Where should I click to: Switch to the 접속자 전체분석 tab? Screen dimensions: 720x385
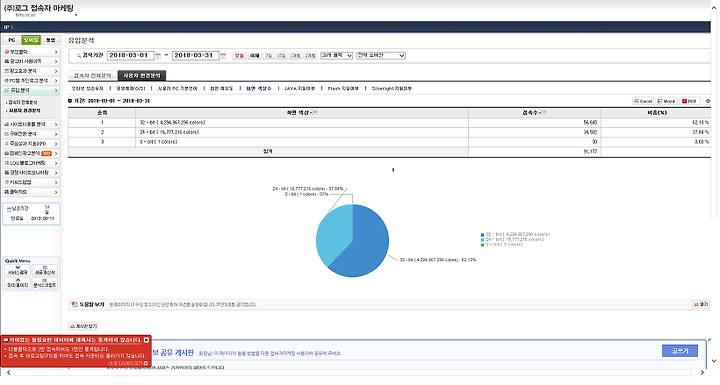pyautogui.click(x=93, y=75)
